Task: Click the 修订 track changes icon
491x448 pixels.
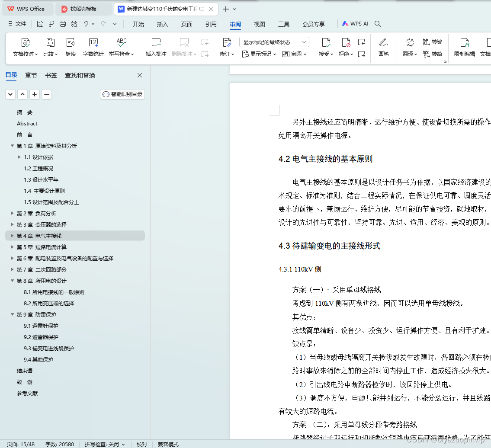Action: 227,42
